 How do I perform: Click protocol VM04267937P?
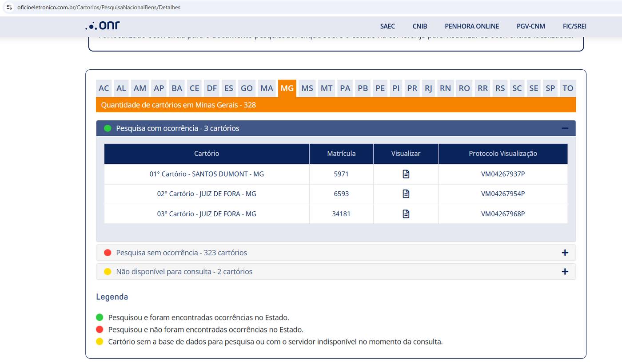pyautogui.click(x=503, y=174)
